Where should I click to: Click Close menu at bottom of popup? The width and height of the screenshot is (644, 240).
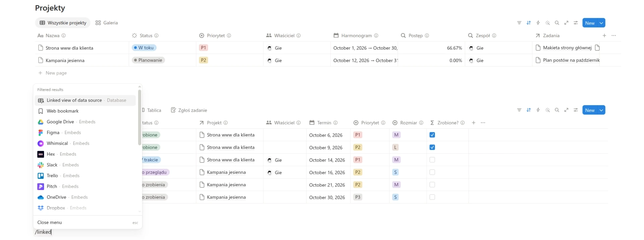click(x=88, y=223)
